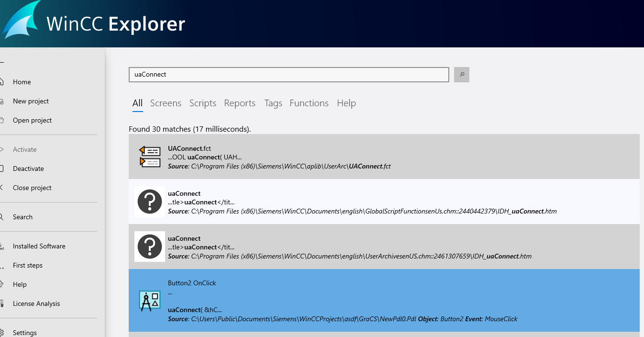Click the UserArchivesenUS.chm source path
The width and height of the screenshot is (644, 337).
[350, 256]
